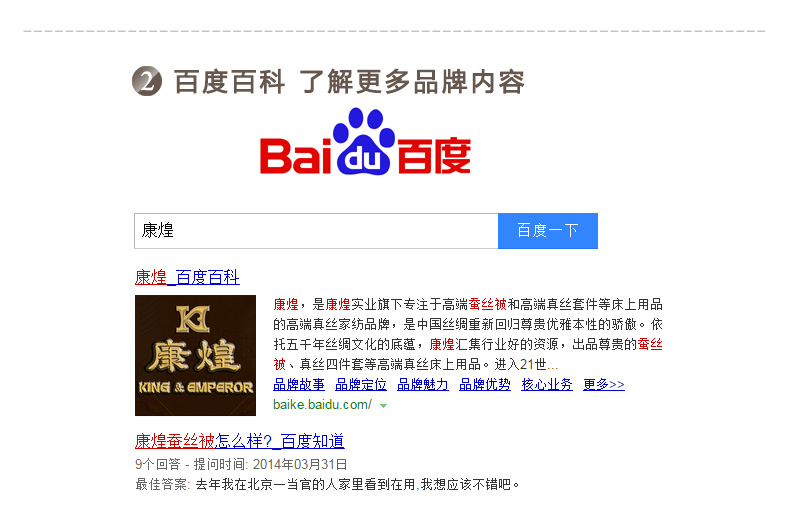Click the 最佳答案 answer text
This screenshot has height=514, width=790.
327,484
